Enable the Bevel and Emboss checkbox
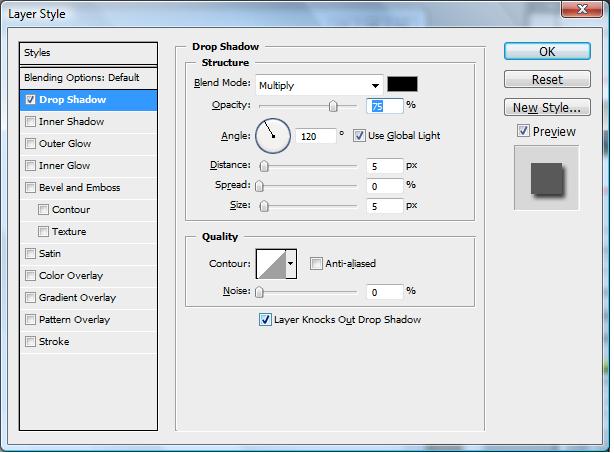Screen dimensions: 614x453 pos(30,188)
